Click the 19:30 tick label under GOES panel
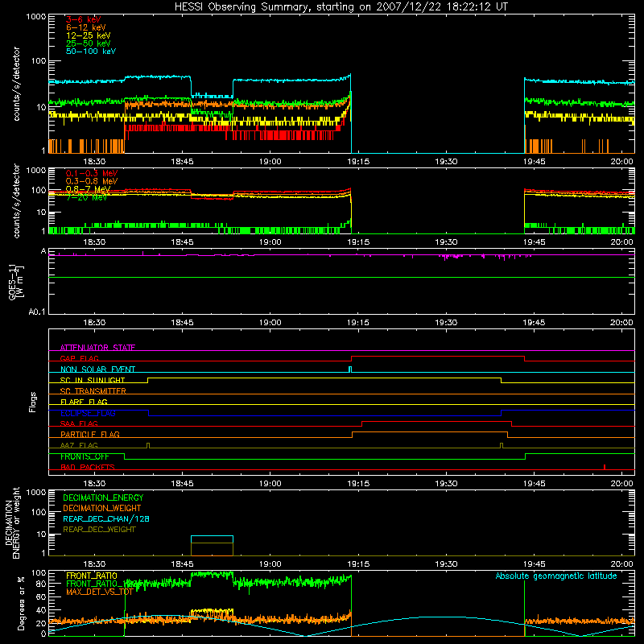 (x=446, y=323)
